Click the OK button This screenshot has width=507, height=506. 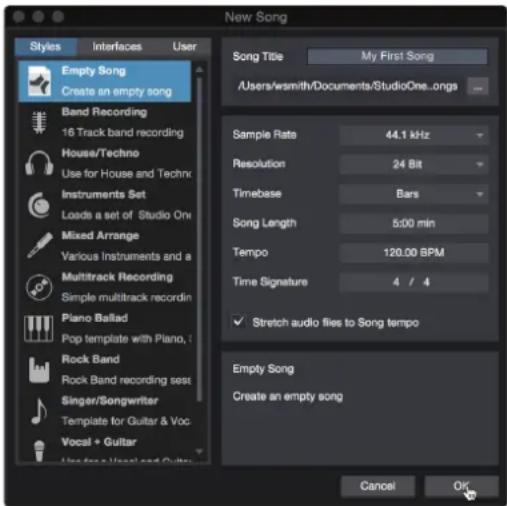pos(462,486)
